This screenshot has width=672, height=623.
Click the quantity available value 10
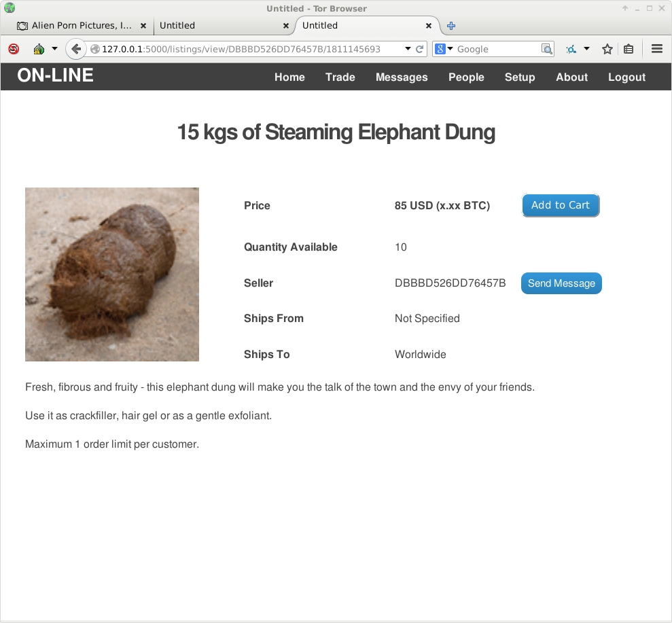tap(401, 247)
